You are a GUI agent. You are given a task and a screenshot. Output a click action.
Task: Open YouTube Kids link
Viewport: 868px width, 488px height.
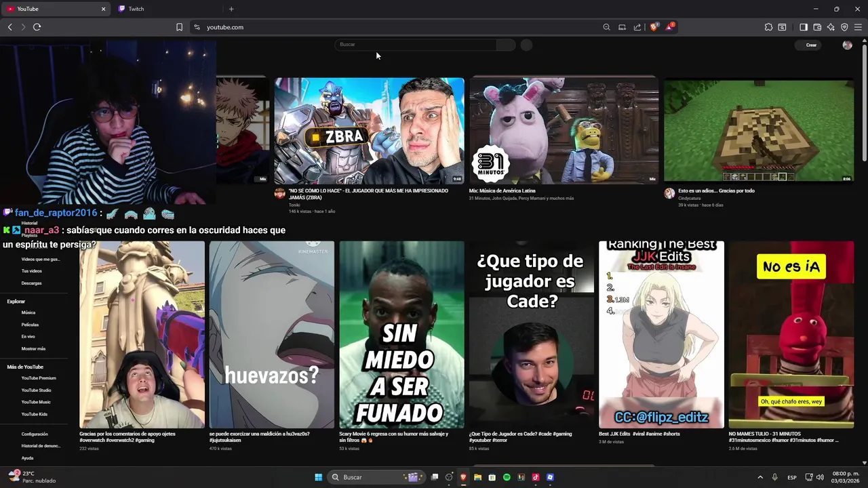coord(35,414)
